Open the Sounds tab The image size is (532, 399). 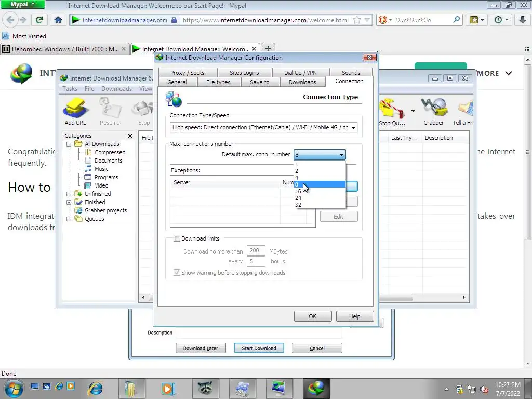351,73
